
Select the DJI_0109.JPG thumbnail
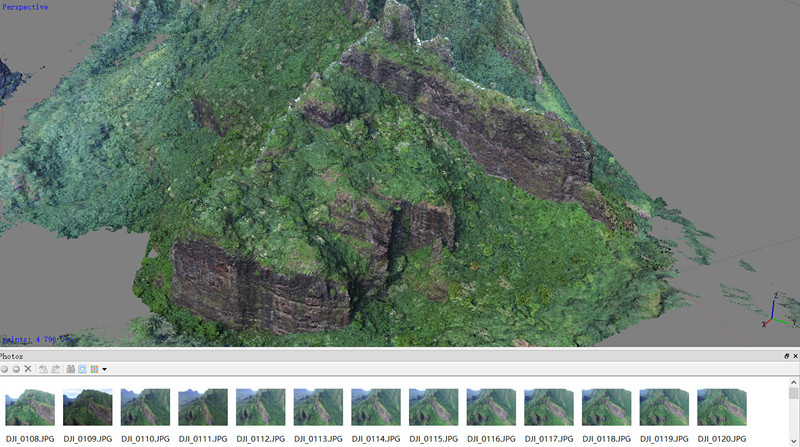[88, 407]
